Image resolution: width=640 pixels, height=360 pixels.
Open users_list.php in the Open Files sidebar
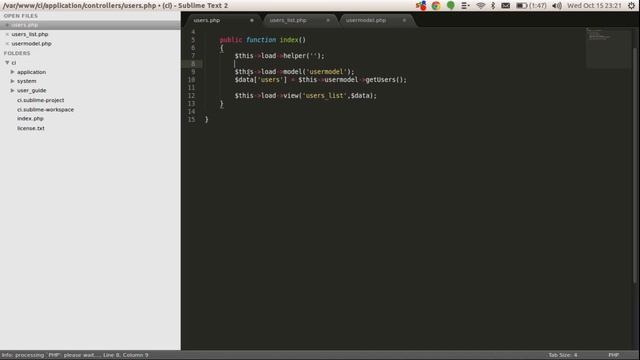pyautogui.click(x=30, y=34)
